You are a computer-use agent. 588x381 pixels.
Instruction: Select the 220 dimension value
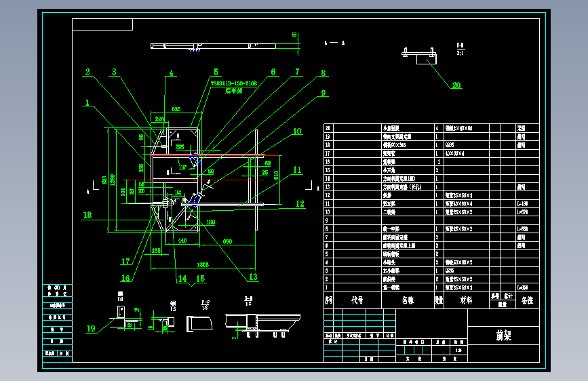[160, 119]
